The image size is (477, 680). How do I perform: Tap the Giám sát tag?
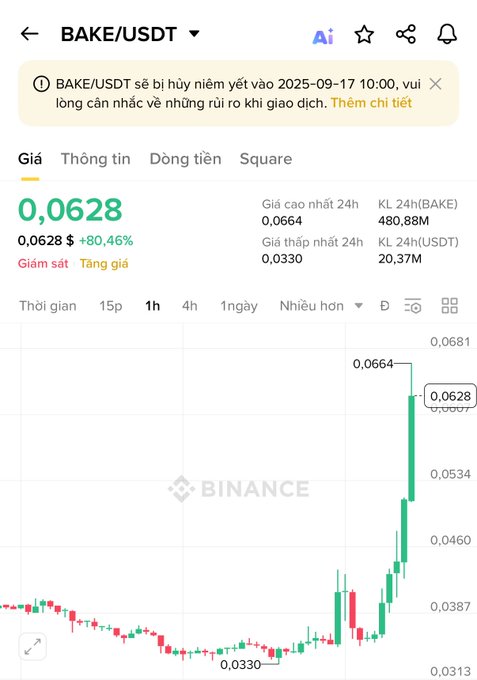(x=43, y=264)
